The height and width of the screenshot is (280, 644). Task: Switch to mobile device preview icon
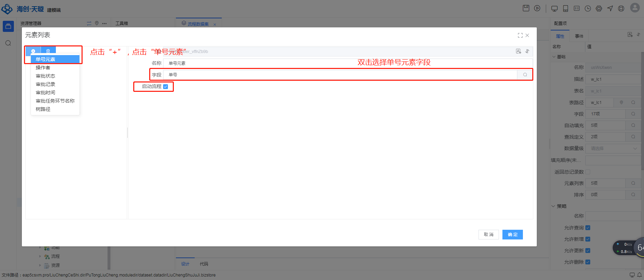[566, 8]
